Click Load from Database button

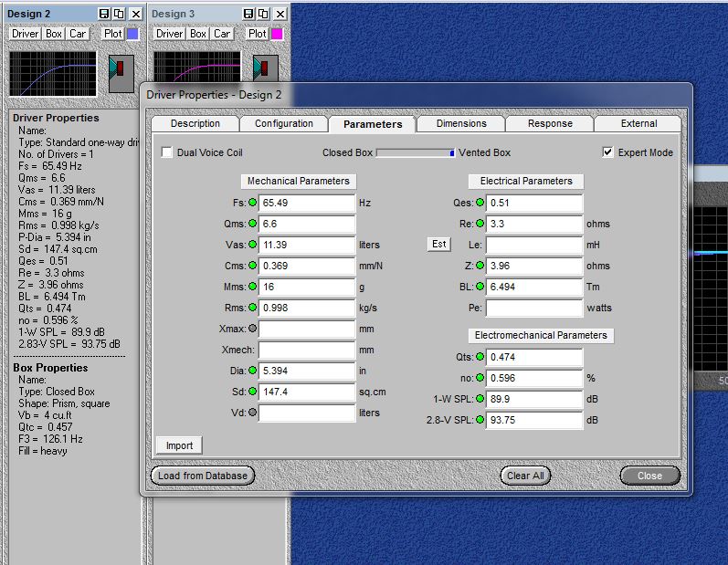[203, 476]
